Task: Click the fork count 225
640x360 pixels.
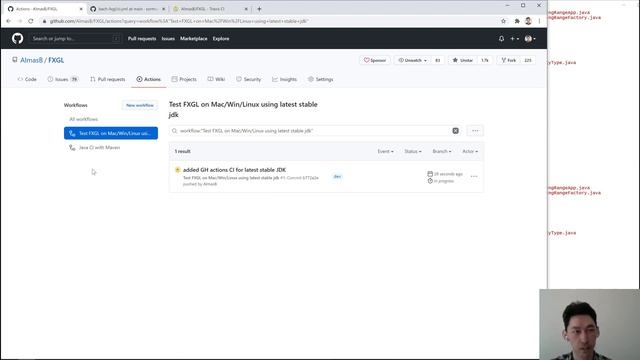Action: pos(528,60)
